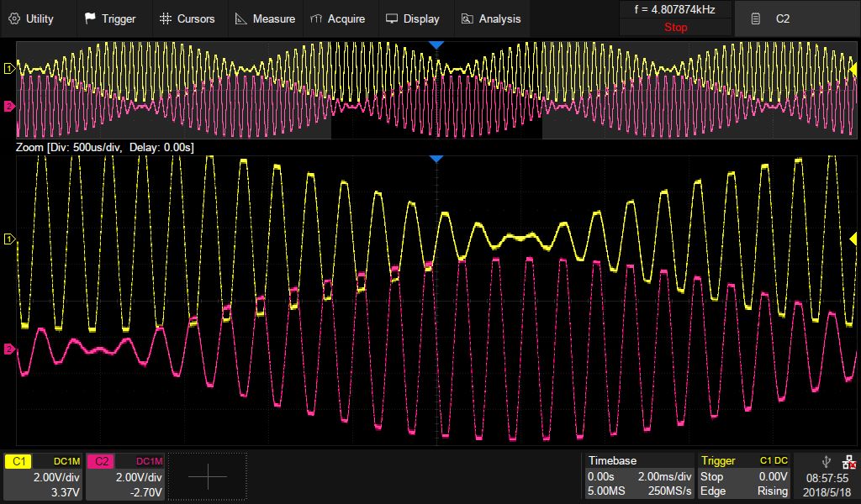Open the Trigger info box at bottom
Screen dimensions: 861x504
[x=745, y=476]
